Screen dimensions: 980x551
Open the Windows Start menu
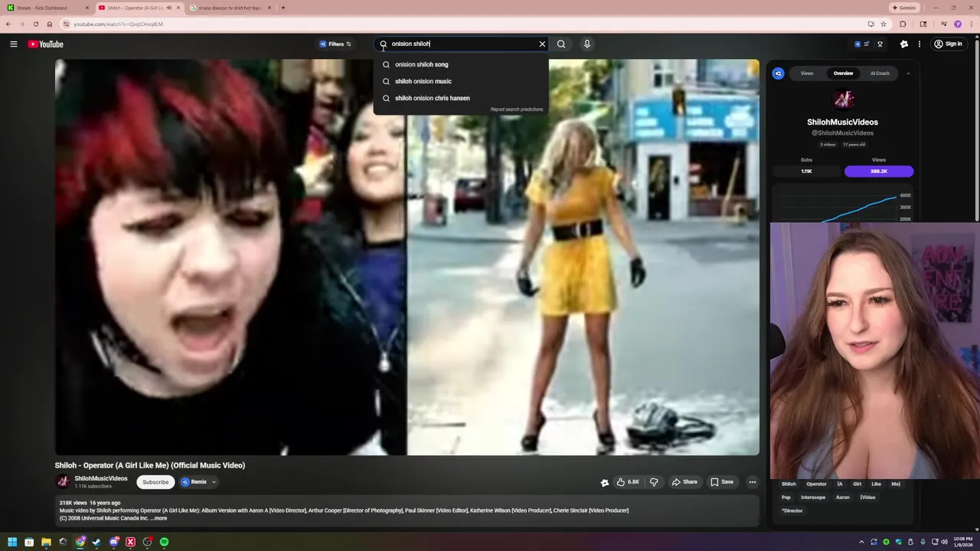coord(12,542)
